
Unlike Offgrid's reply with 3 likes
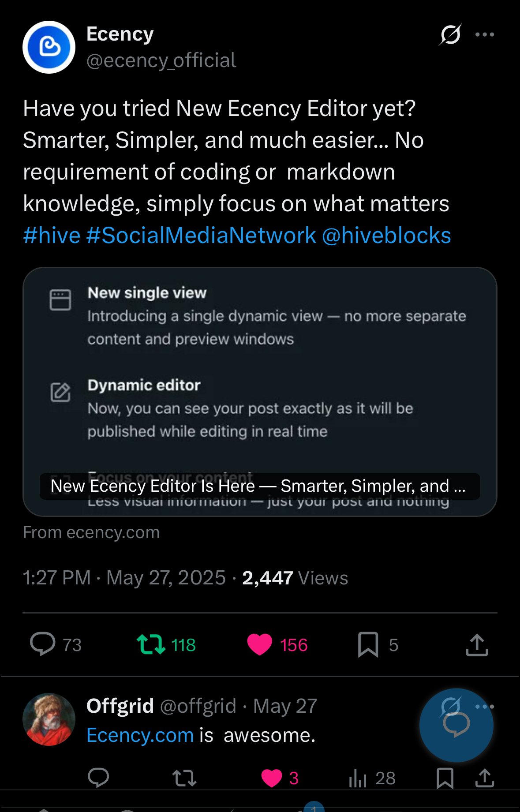click(x=272, y=778)
